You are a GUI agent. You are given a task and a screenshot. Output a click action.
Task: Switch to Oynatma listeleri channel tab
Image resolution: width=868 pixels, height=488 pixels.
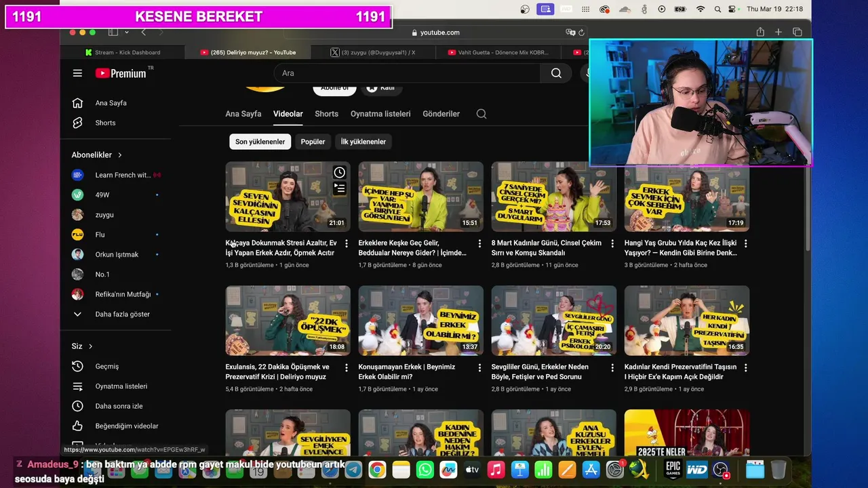pos(380,114)
